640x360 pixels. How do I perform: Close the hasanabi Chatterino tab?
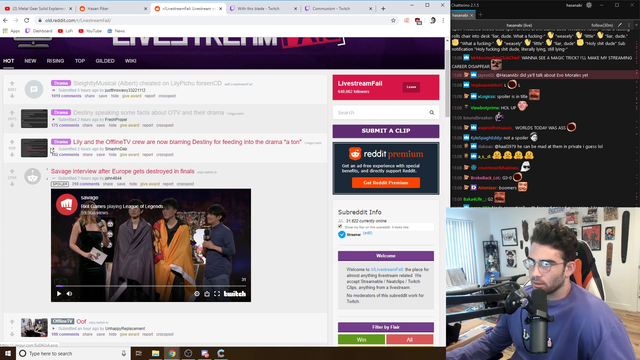click(471, 16)
